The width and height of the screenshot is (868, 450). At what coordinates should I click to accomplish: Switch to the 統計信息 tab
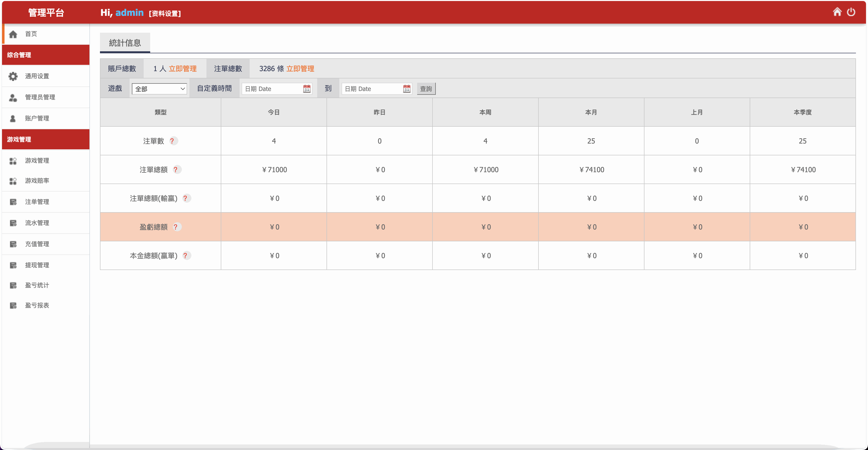coord(125,42)
